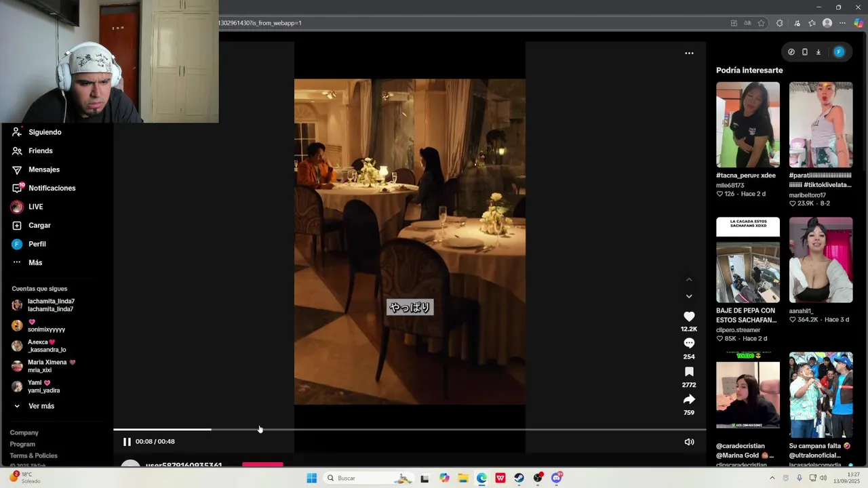Image resolution: width=868 pixels, height=488 pixels.
Task: Show hidden system tray icons chevron
Action: (772, 478)
